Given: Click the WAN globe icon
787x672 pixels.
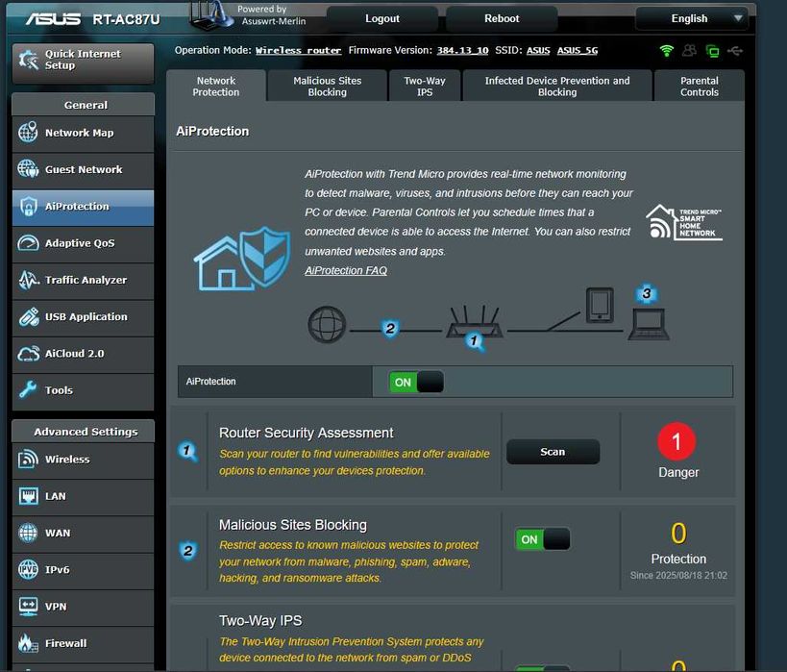Looking at the screenshot, I should [28, 533].
